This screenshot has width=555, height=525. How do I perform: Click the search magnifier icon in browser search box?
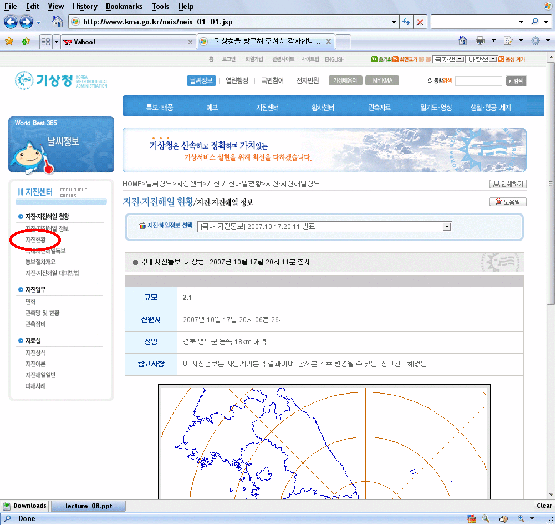tap(535, 22)
